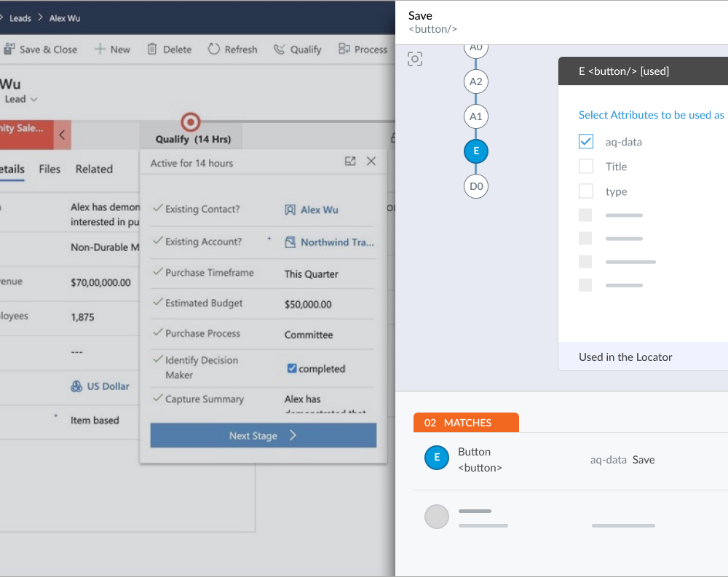Enable the type attribute checkbox
This screenshot has width=728, height=577.
586,191
